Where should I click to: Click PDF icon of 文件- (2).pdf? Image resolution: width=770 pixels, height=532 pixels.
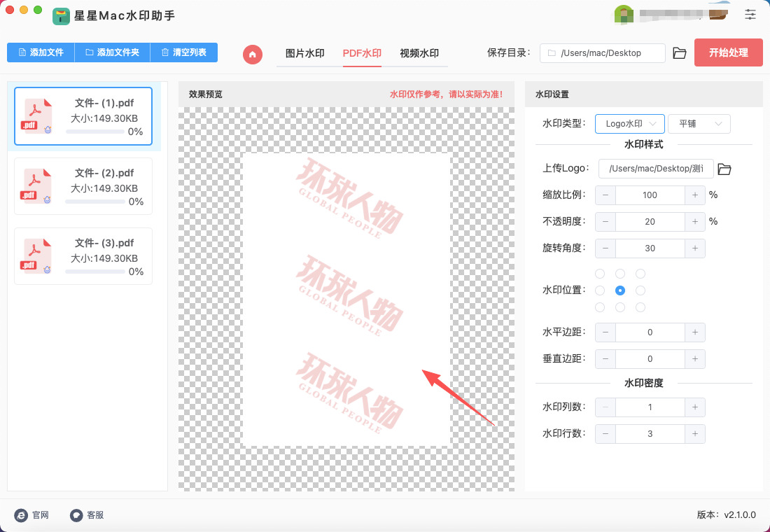38,186
